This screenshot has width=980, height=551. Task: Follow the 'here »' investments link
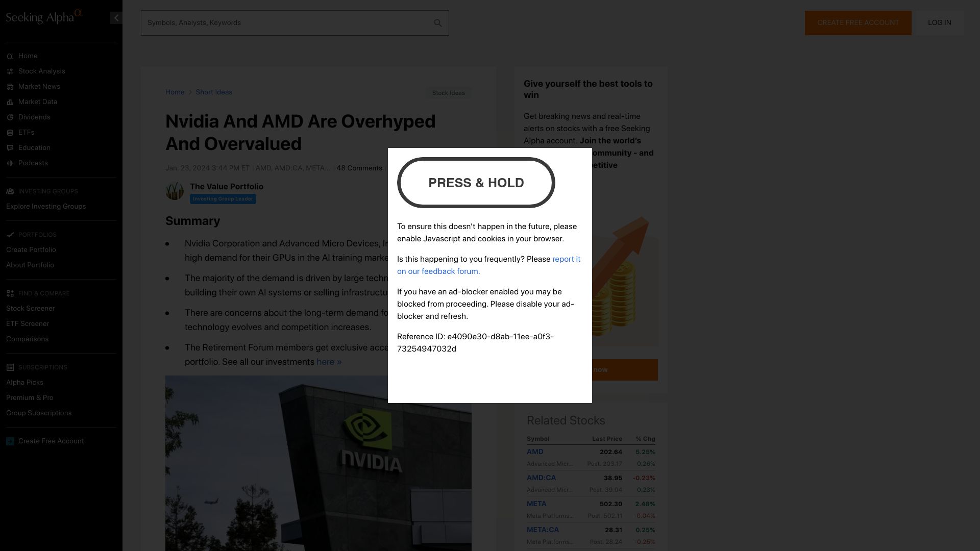click(x=329, y=362)
